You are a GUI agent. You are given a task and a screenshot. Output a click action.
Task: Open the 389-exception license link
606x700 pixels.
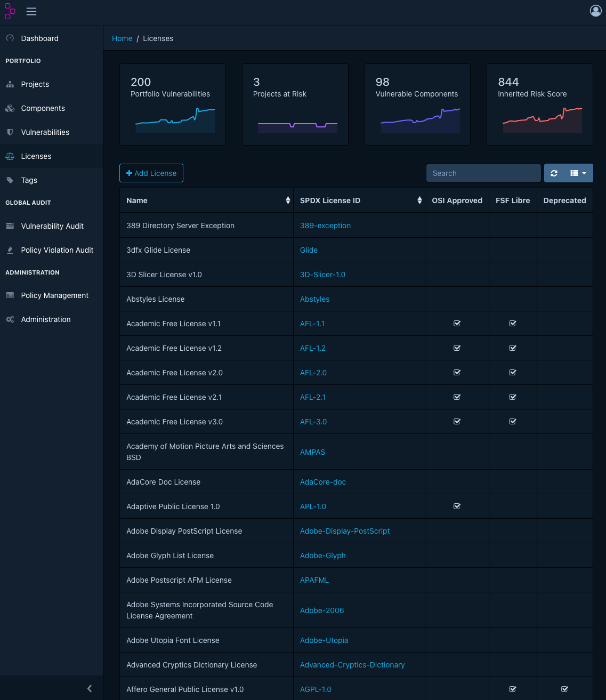pos(325,226)
